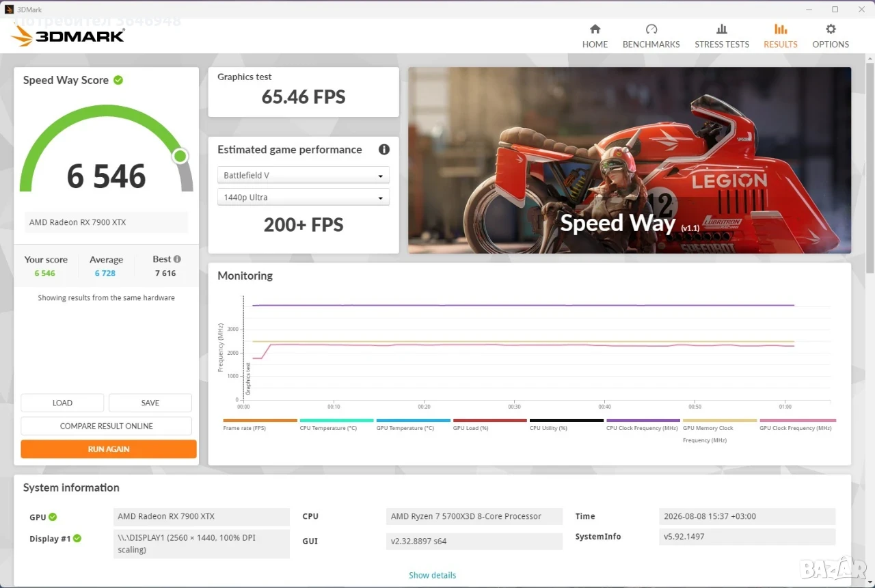The width and height of the screenshot is (875, 588).
Task: Click the 3DMark logo in the header
Action: 68,35
